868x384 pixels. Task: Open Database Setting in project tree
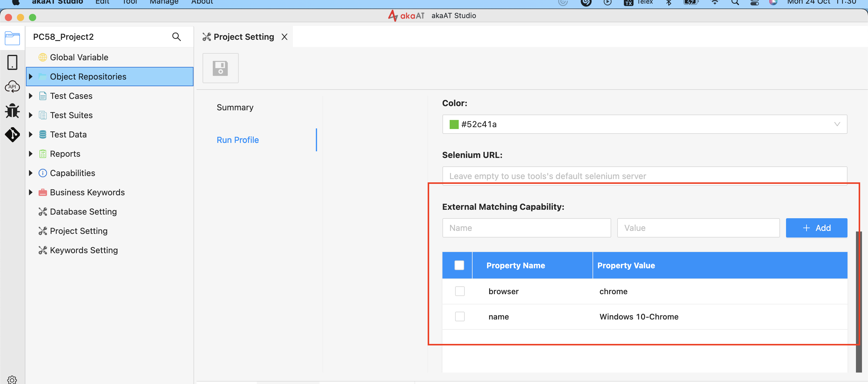[83, 212]
